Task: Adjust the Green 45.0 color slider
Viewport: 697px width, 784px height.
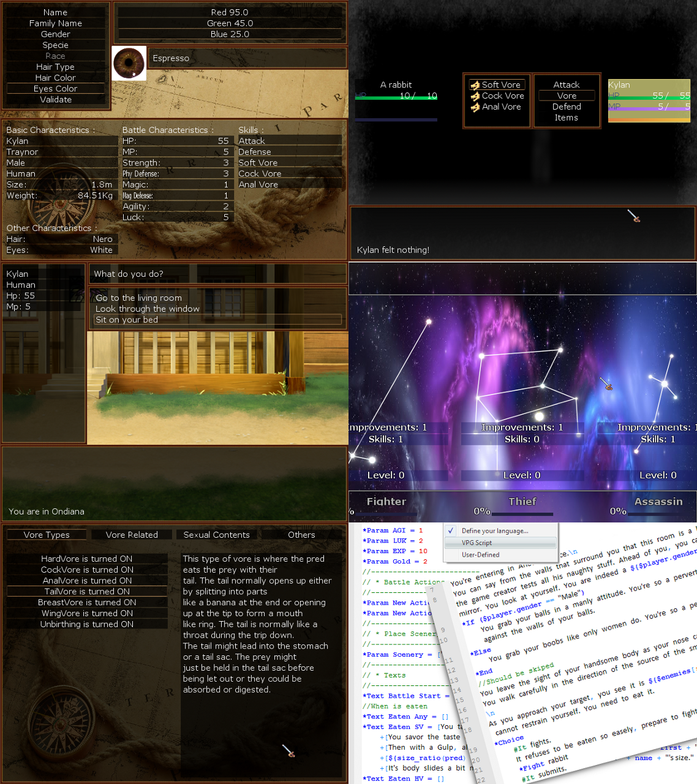Action: coord(230,23)
